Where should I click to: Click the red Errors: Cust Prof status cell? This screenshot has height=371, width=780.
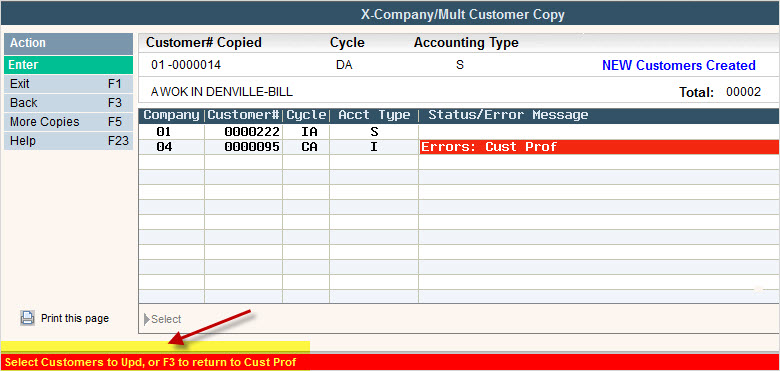pos(599,147)
